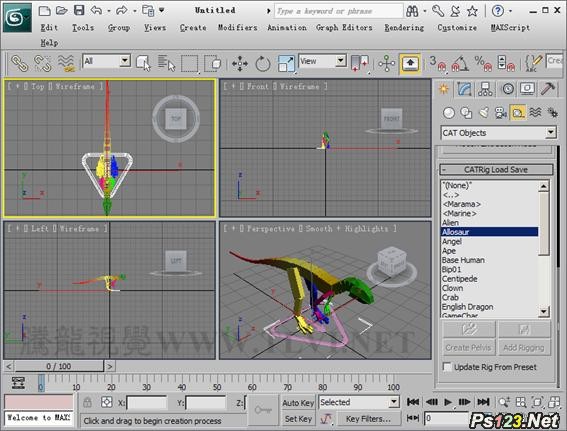The height and width of the screenshot is (431, 567).
Task: Open the Animation menu
Action: (287, 27)
